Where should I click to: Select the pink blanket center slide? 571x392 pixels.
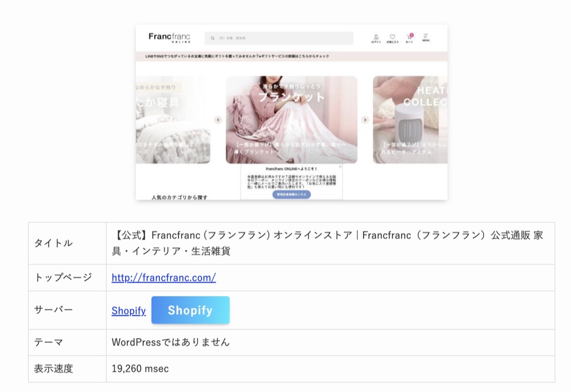(291, 120)
